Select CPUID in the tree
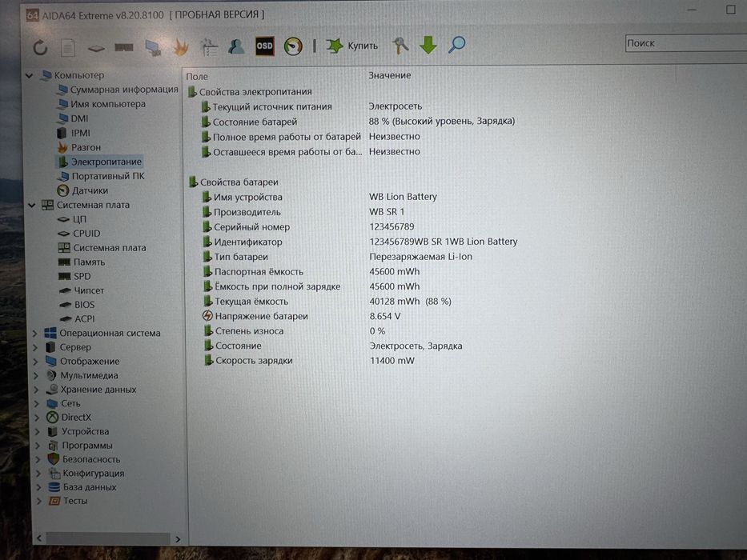Image resolution: width=747 pixels, height=560 pixels. pyautogui.click(x=79, y=234)
